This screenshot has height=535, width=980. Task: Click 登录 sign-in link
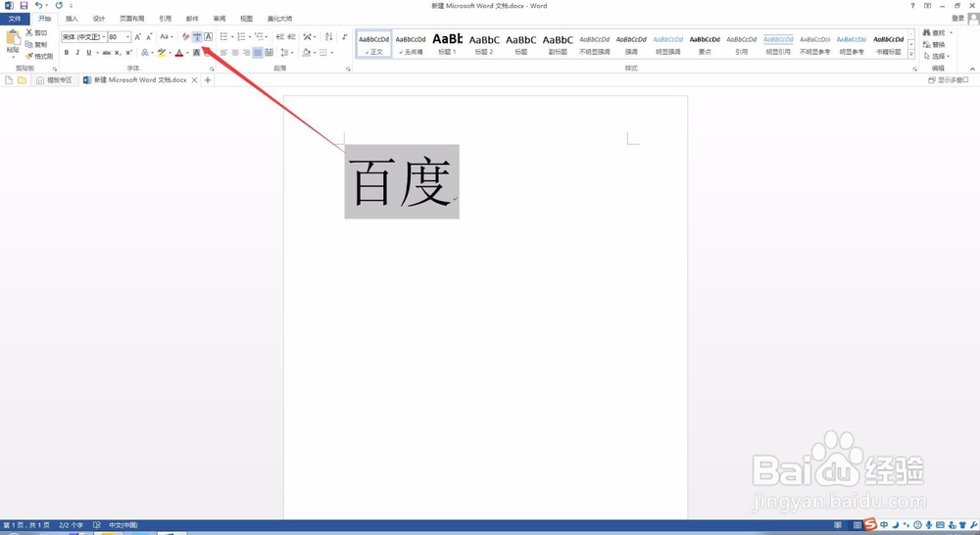[957, 19]
